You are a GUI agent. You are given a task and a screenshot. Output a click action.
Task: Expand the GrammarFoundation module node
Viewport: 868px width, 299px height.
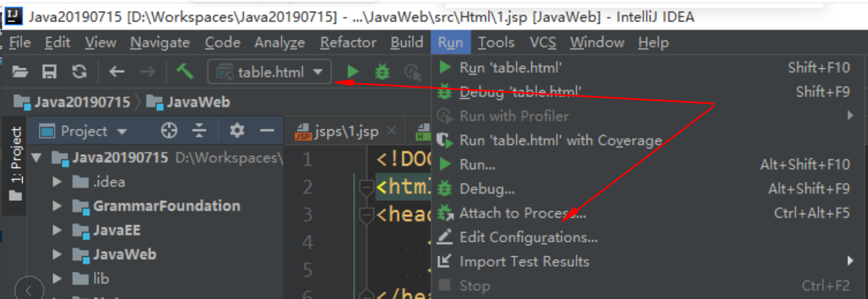(x=57, y=206)
